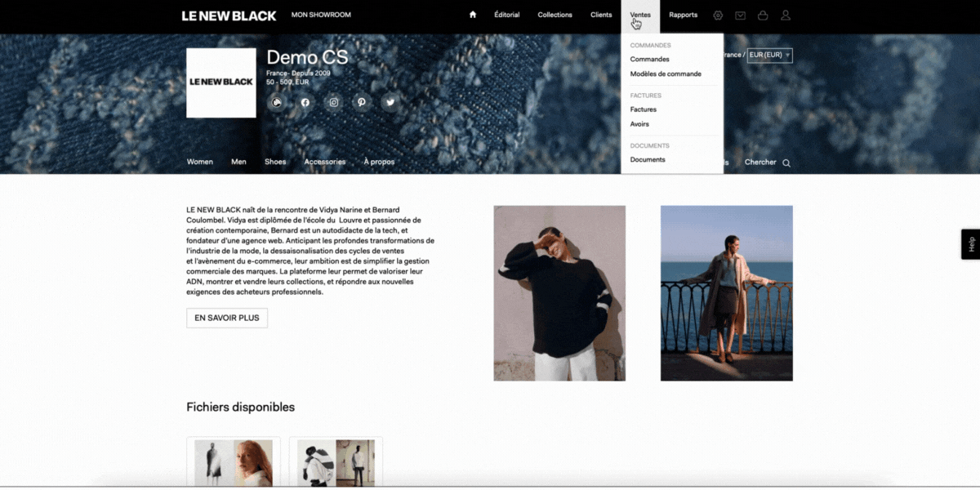980x490 pixels.
Task: Click the search magnifier icon
Action: 786,163
